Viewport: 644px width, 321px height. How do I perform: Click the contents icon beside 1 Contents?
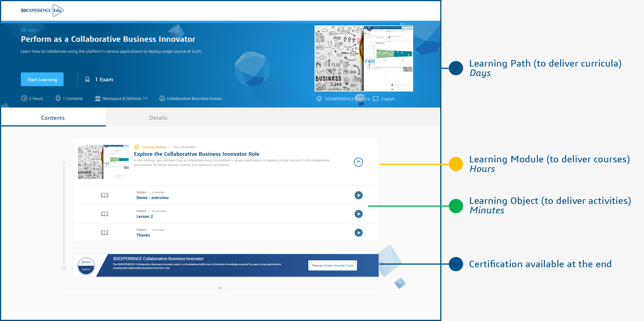(58, 98)
